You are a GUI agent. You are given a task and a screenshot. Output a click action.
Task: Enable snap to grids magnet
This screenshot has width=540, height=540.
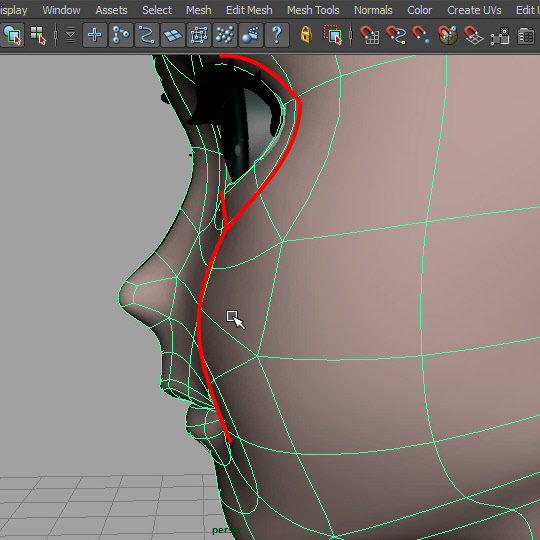(x=370, y=35)
